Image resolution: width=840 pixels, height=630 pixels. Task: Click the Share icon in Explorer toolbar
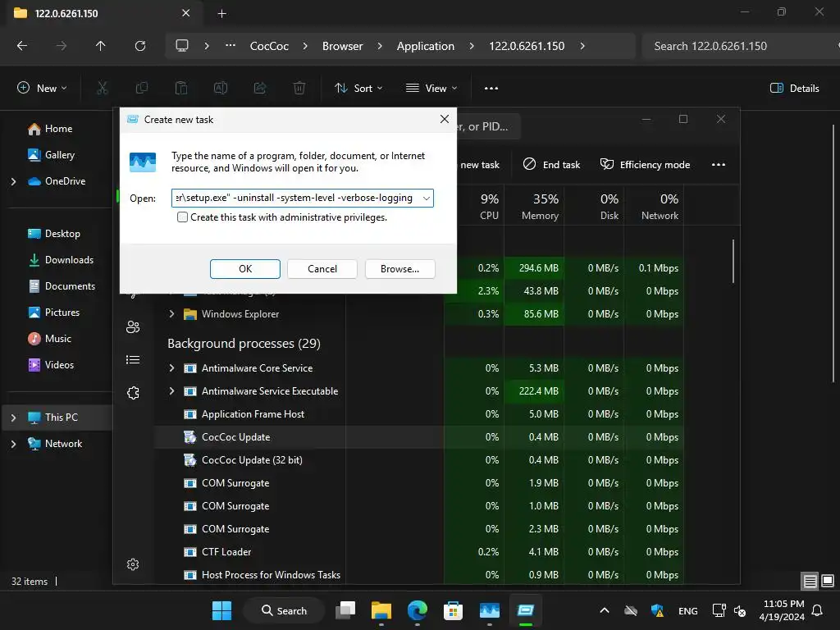260,88
